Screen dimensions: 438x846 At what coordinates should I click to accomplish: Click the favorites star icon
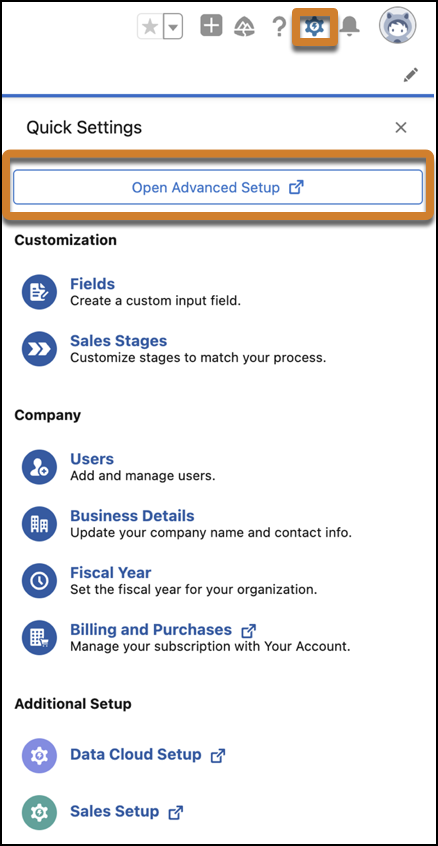150,27
